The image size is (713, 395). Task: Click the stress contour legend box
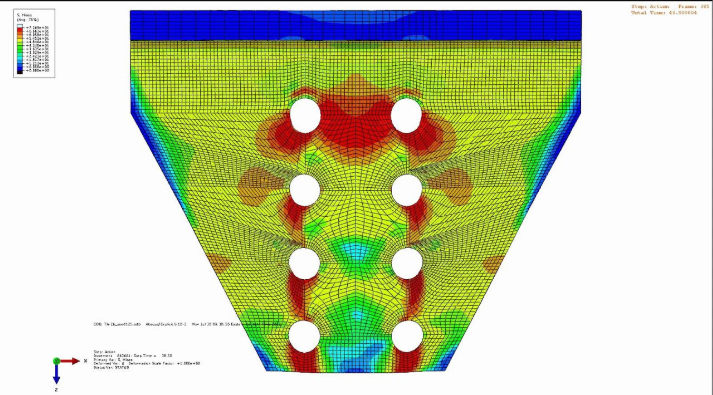[x=34, y=43]
